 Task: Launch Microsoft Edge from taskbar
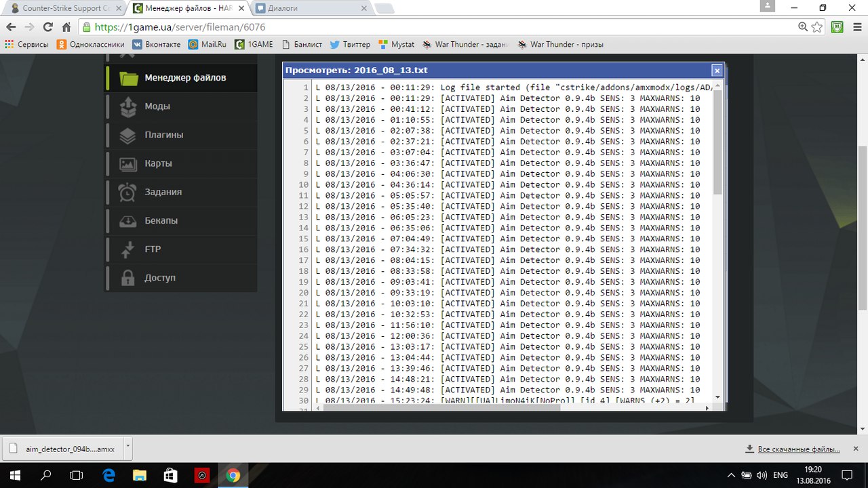(x=108, y=475)
